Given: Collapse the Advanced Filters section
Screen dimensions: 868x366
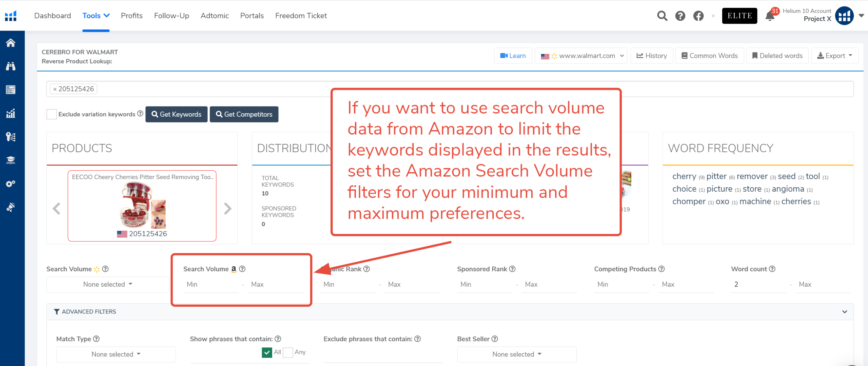Looking at the screenshot, I should pos(844,312).
